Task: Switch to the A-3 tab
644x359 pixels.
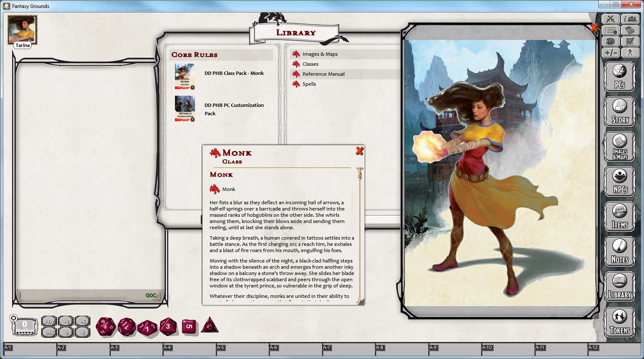Action: click(114, 347)
